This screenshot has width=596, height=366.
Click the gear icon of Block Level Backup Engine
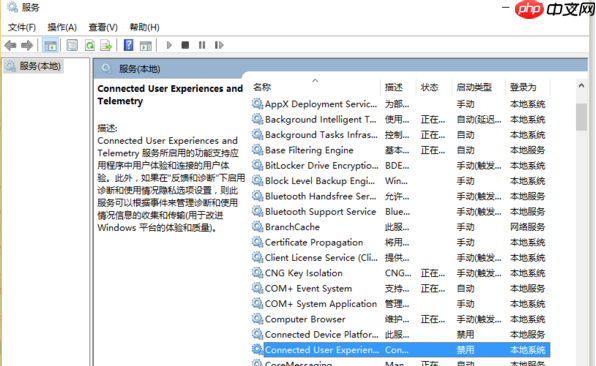(257, 181)
